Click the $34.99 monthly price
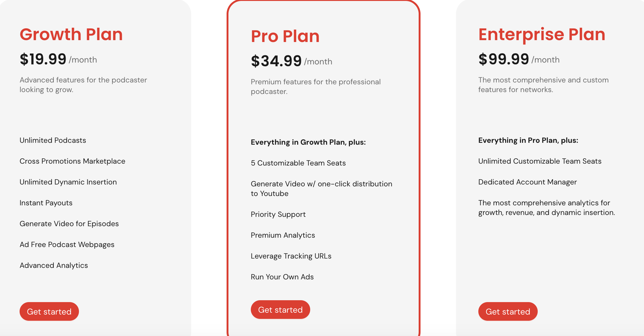Screen dimensions: 644x336 276,61
